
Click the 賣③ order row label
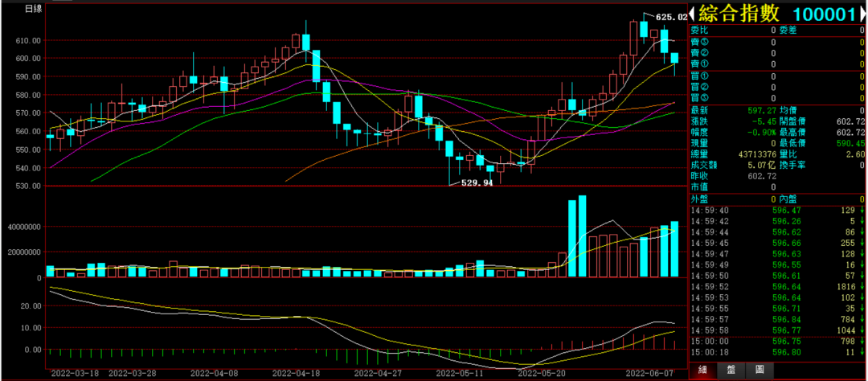700,42
